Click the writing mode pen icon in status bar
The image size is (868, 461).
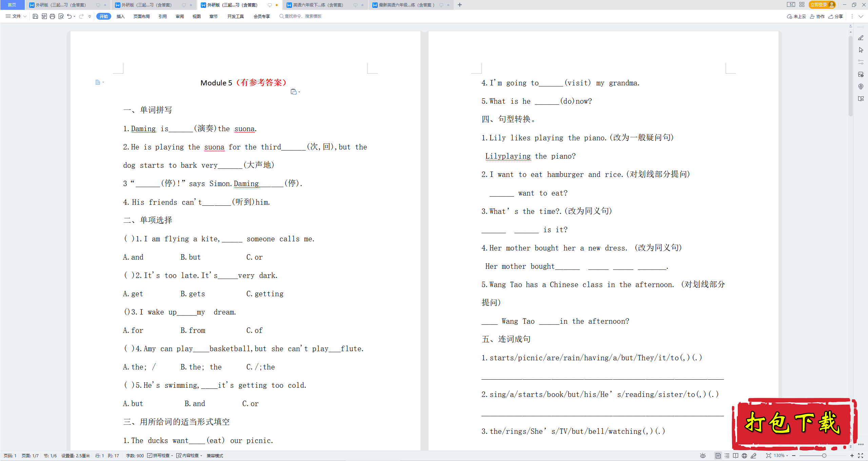coord(753,456)
